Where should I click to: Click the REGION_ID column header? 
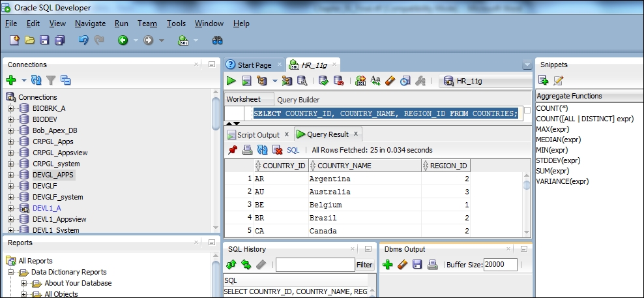446,166
